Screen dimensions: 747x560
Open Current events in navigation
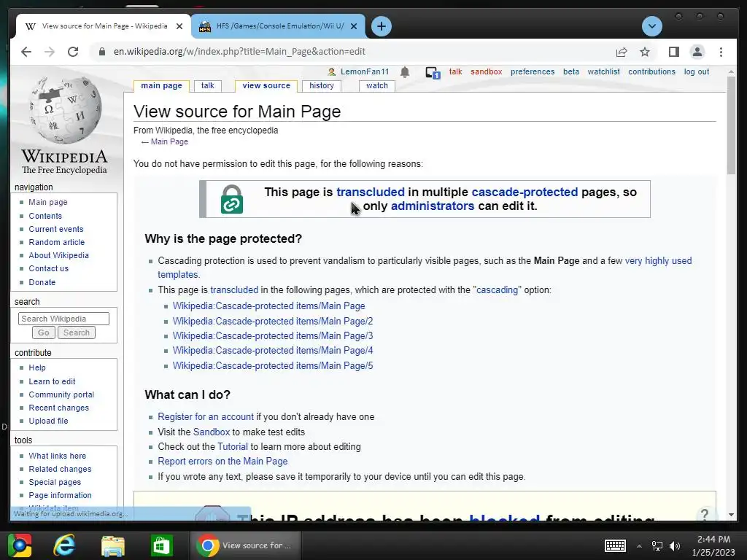tap(55, 229)
